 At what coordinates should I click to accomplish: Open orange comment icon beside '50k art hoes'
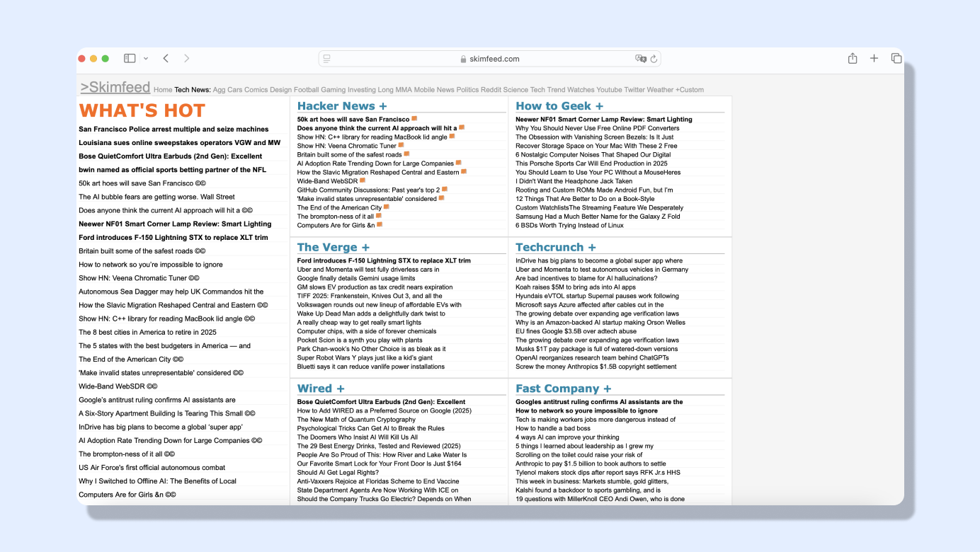pos(414,119)
